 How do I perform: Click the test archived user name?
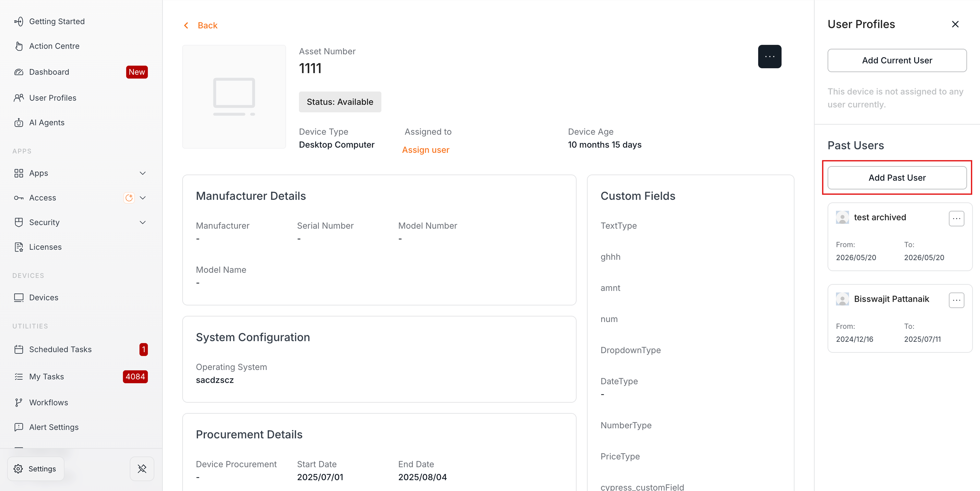click(880, 217)
